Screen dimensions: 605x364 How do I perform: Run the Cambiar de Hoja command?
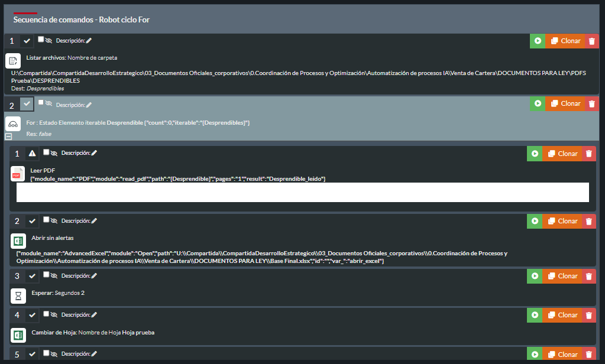coord(535,315)
